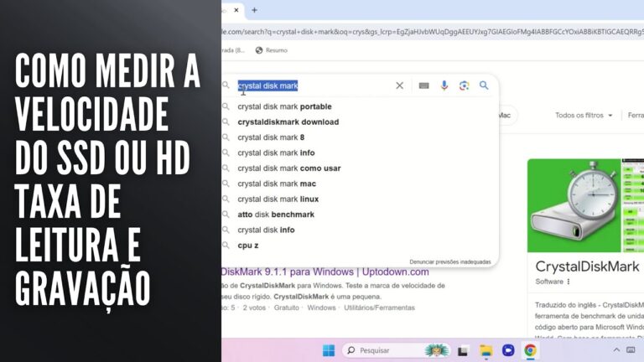Image resolution: width=644 pixels, height=362 pixels.
Task: Open Google Lens image search icon
Action: pyautogui.click(x=464, y=85)
